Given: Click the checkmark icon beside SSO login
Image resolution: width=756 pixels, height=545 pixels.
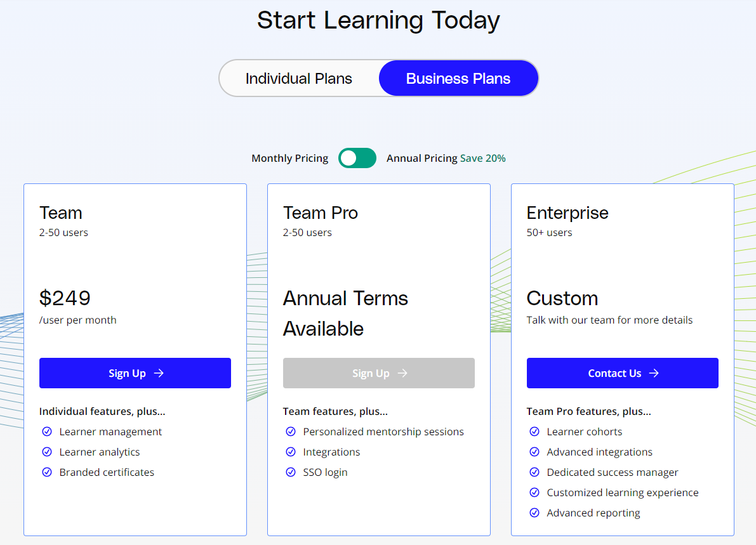Looking at the screenshot, I should coord(291,472).
